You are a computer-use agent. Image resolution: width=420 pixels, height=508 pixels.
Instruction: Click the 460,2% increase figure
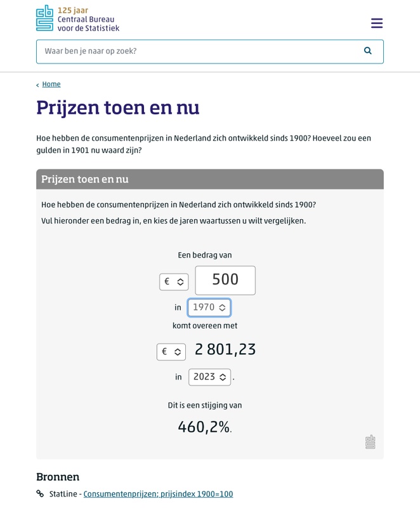click(204, 427)
